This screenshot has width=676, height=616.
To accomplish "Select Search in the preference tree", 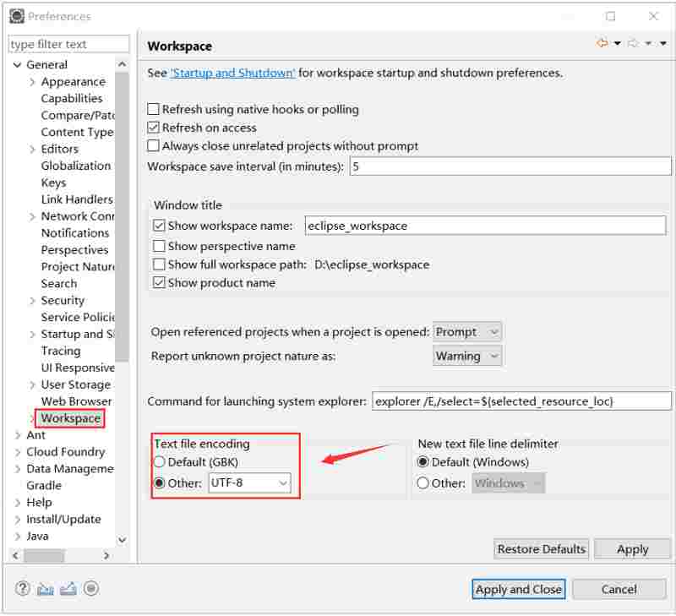I will tap(59, 284).
